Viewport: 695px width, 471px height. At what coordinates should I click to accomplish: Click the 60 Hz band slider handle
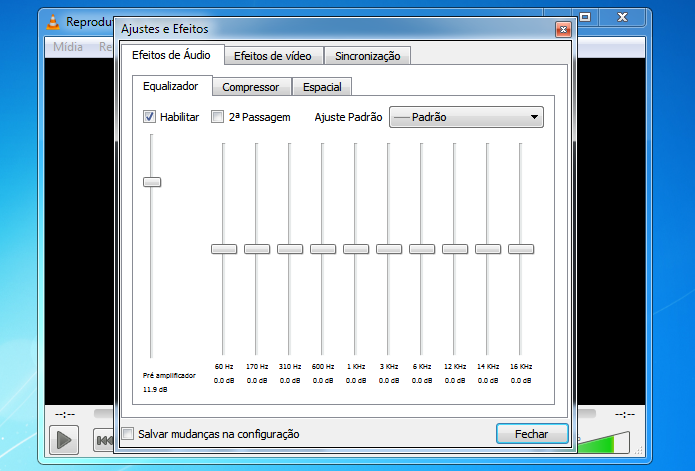point(224,249)
